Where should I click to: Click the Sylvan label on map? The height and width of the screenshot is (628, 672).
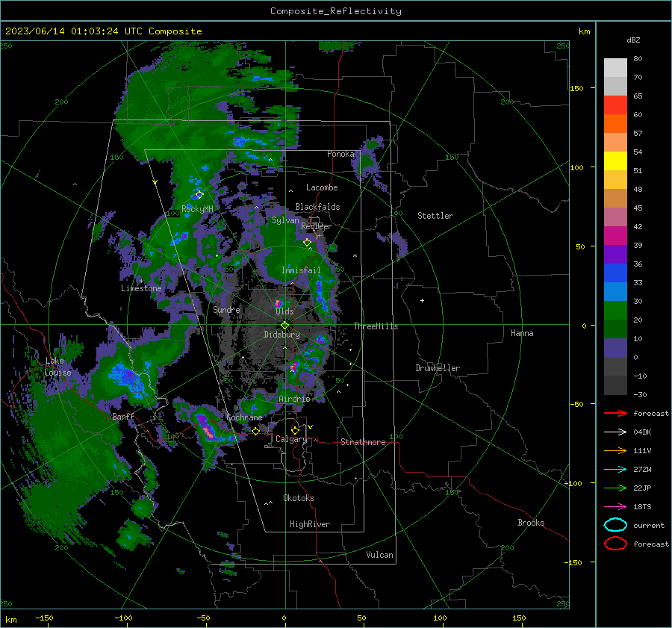point(285,220)
